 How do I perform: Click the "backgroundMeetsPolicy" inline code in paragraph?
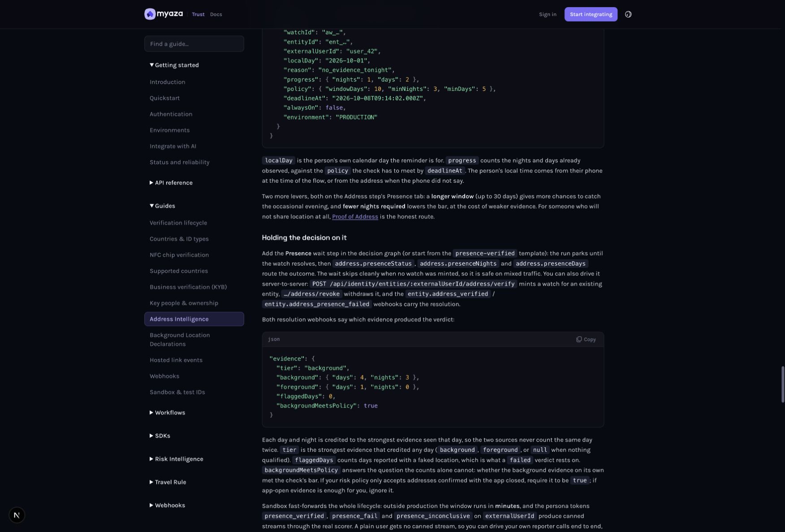click(301, 471)
